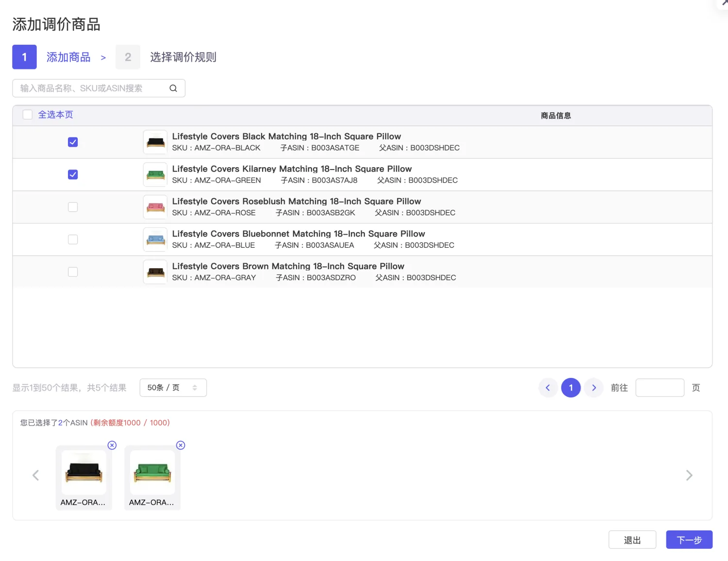Click the 显示1到50个结果 summary text
This screenshot has height=561, width=728.
pos(69,388)
